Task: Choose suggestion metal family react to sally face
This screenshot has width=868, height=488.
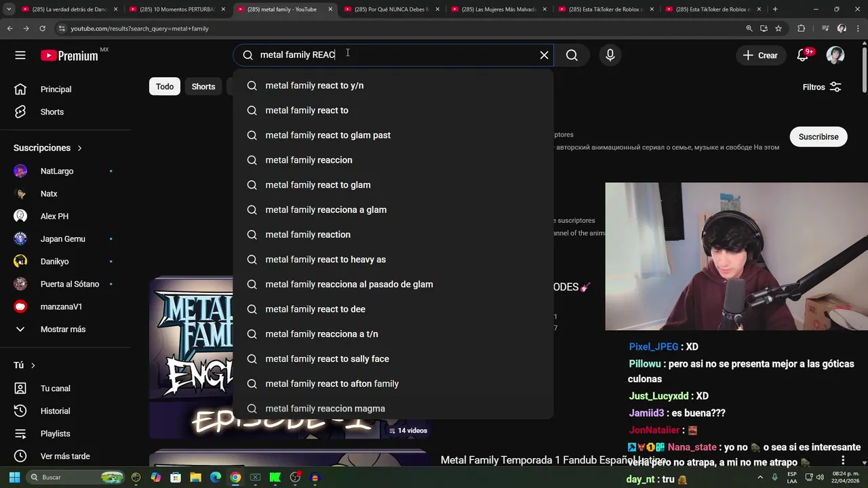Action: click(393, 359)
